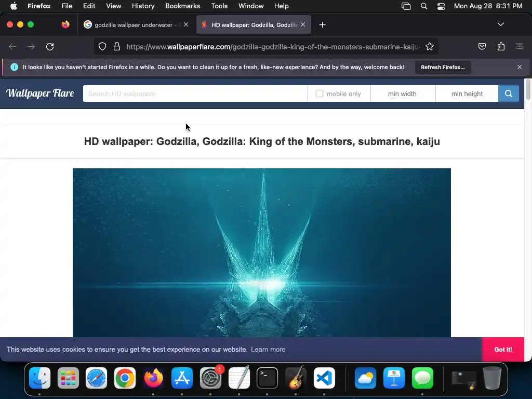The width and height of the screenshot is (532, 399).
Task: Open the History menu
Action: [x=143, y=6]
